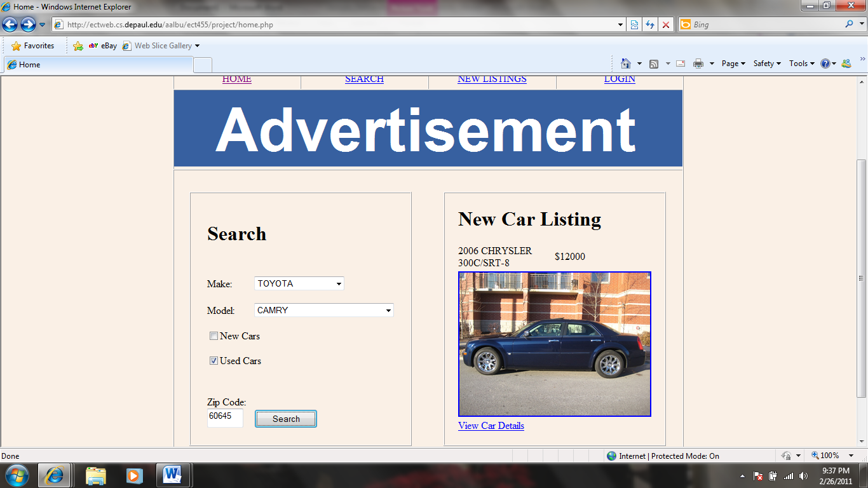Screen dimensions: 868x488
Task: Click the status bar privacy lock icon
Action: (x=787, y=456)
